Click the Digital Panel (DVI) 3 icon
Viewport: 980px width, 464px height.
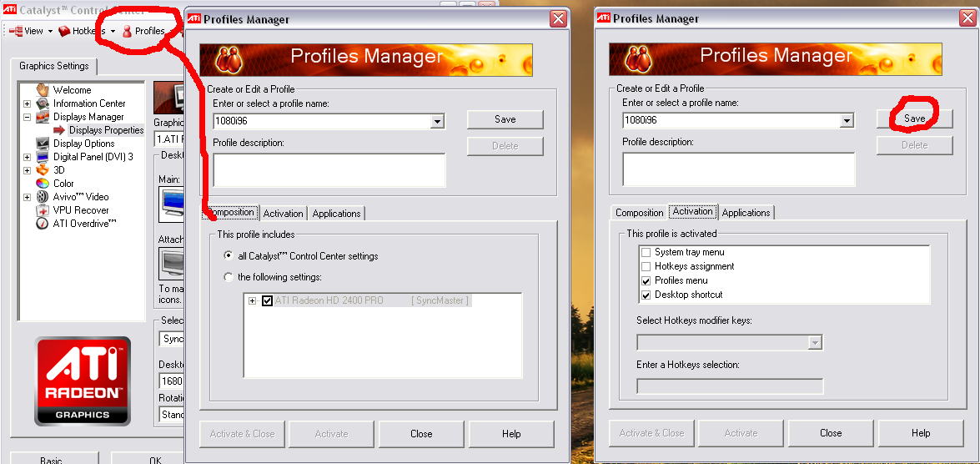(43, 156)
